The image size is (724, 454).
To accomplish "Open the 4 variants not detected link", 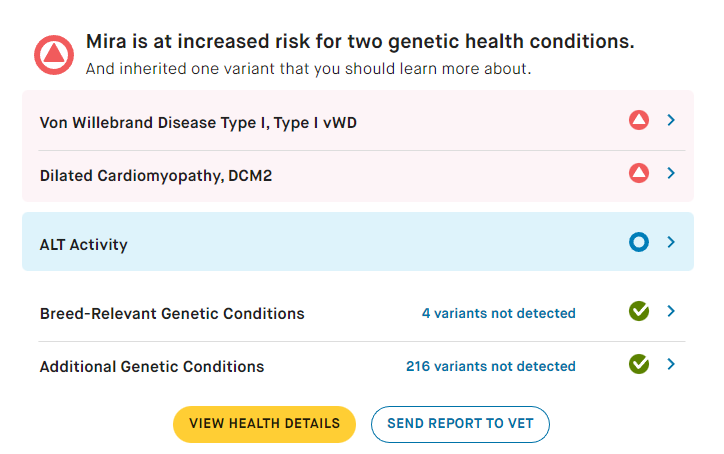I will (498, 313).
